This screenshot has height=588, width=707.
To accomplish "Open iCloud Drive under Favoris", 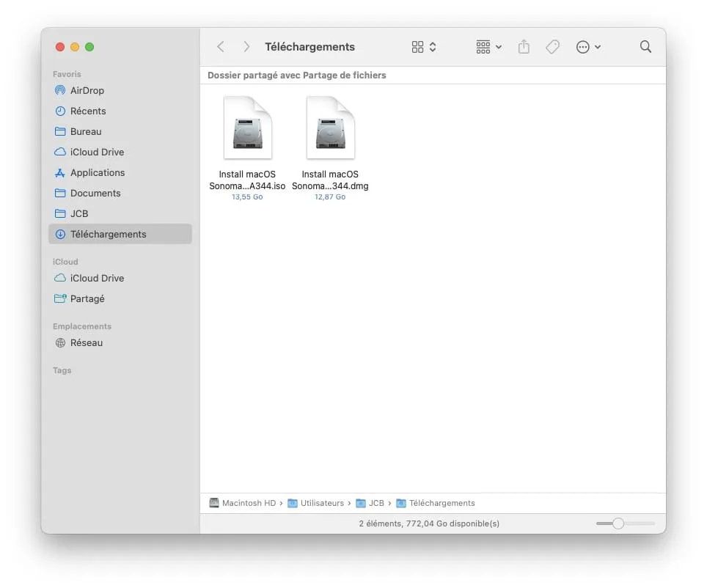I will (x=120, y=152).
